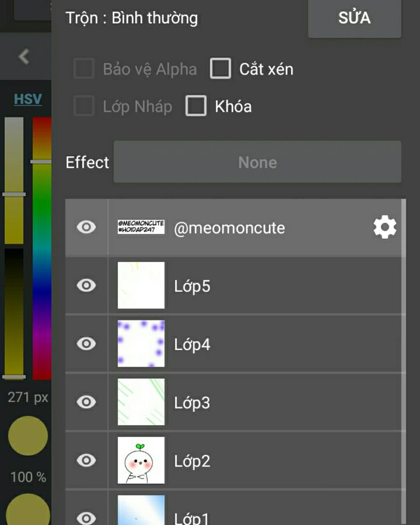Viewport: 420px width, 525px height.
Task: Toggle visibility of Lớp5 layer
Action: (x=86, y=285)
